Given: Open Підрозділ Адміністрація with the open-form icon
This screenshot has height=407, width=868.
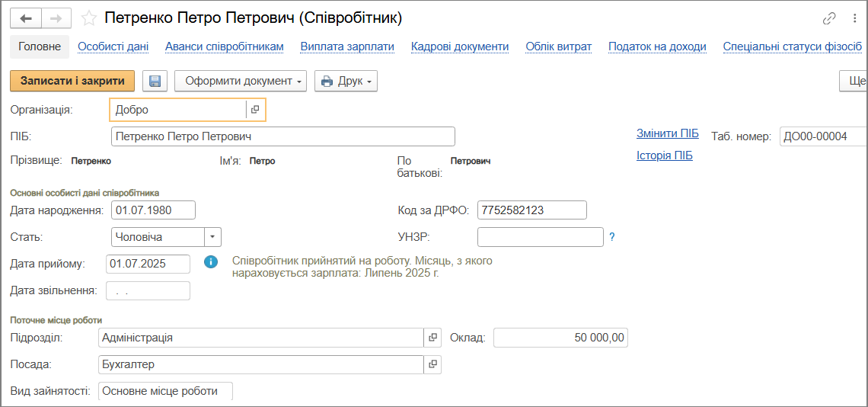Looking at the screenshot, I should pos(433,337).
